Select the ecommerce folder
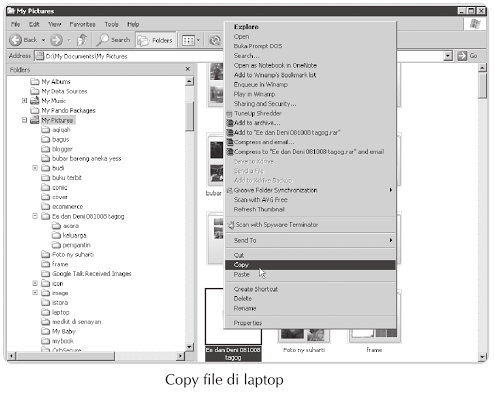 click(x=62, y=207)
